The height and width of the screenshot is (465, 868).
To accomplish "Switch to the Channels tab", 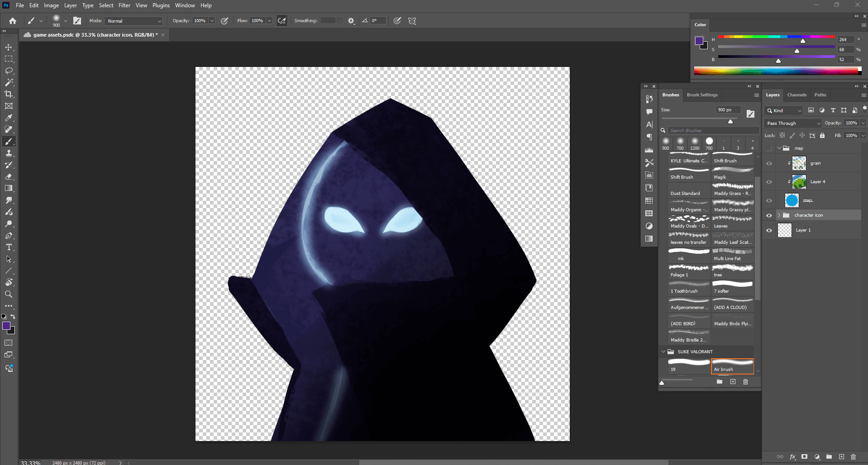I will [796, 95].
